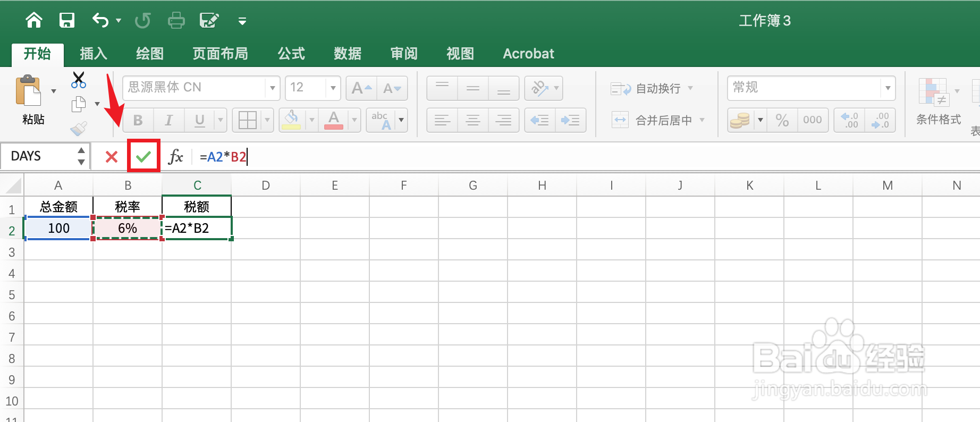
Task: Open the customize quick access toolbar arrow
Action: pyautogui.click(x=242, y=21)
